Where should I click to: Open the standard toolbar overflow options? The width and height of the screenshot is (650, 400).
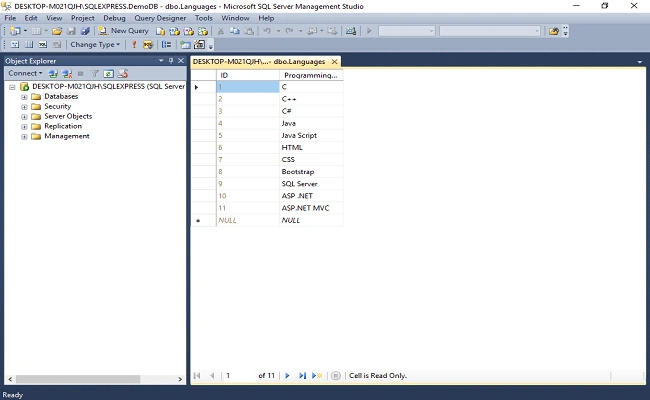tap(565, 31)
